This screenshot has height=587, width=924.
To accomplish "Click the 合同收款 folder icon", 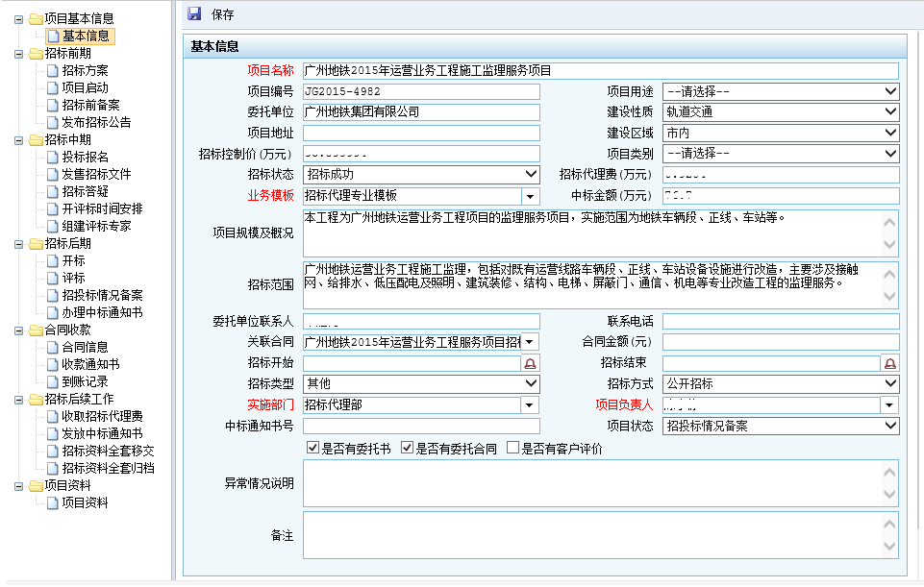I will [36, 330].
